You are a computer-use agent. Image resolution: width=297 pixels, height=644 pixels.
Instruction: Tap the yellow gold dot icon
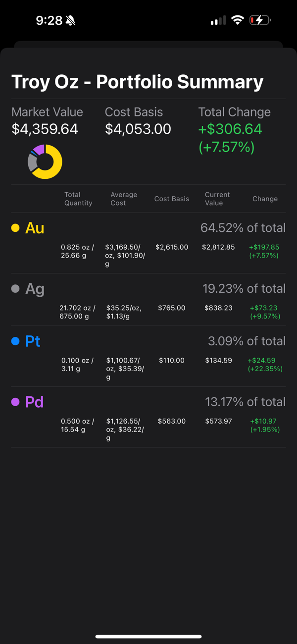tap(15, 228)
